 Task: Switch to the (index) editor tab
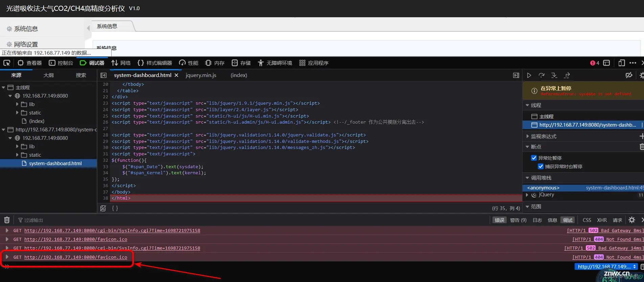pos(239,75)
